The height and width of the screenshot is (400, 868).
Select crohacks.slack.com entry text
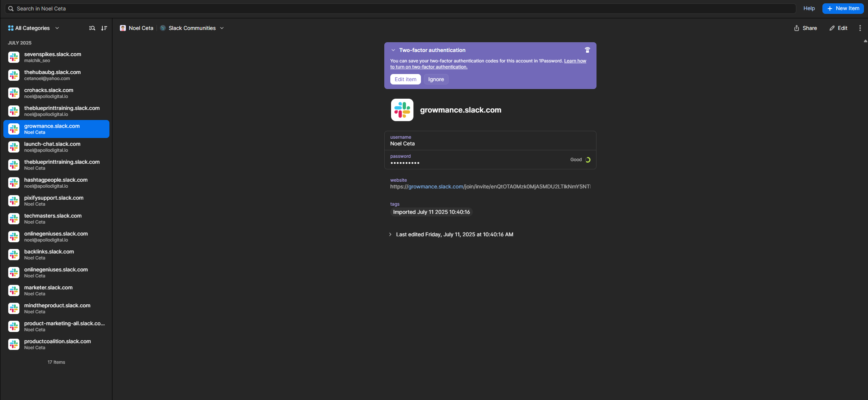point(49,90)
